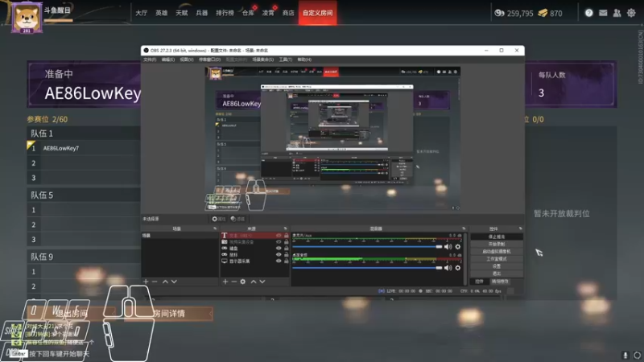Open the 帮助(H) menu in OBS
Viewport: 644px width, 362px height.
(304, 60)
